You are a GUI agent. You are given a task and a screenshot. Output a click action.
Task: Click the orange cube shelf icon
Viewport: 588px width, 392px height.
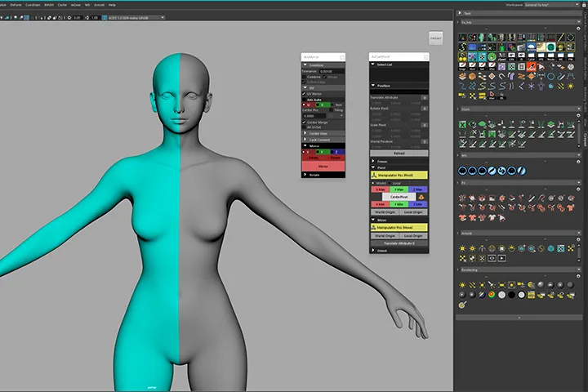pyautogui.click(x=472, y=77)
